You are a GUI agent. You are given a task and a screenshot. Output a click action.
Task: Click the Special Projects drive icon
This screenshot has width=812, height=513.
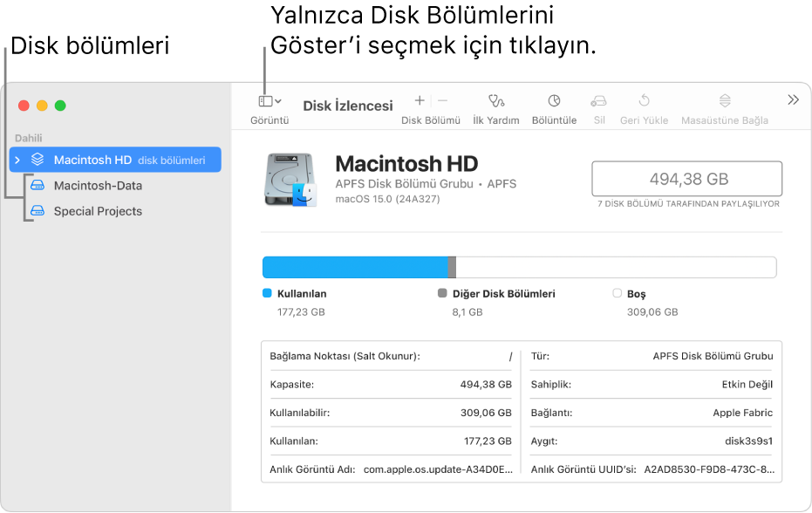point(38,211)
